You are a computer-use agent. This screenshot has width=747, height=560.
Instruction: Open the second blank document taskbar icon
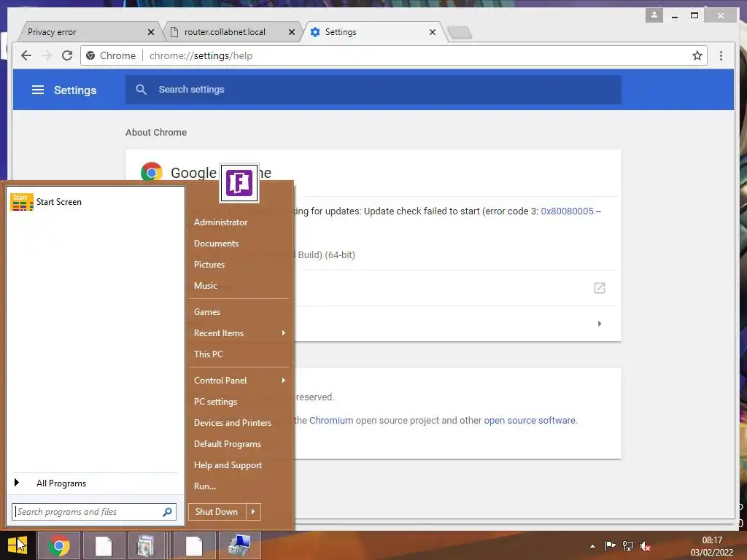194,545
